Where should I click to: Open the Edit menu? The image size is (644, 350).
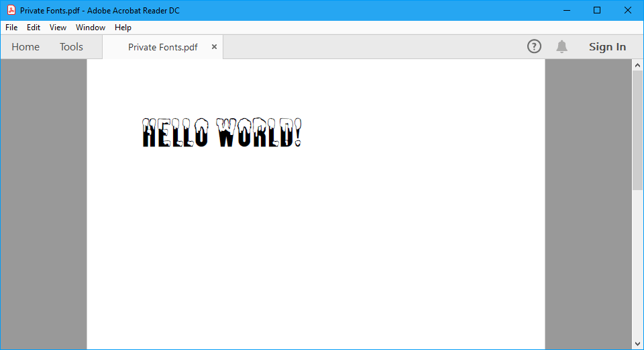pos(34,28)
